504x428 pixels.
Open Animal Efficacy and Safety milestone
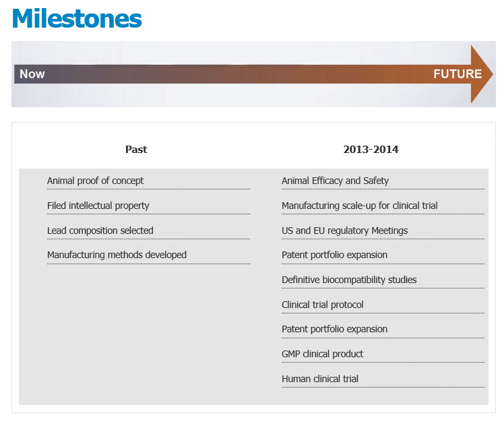click(x=335, y=181)
